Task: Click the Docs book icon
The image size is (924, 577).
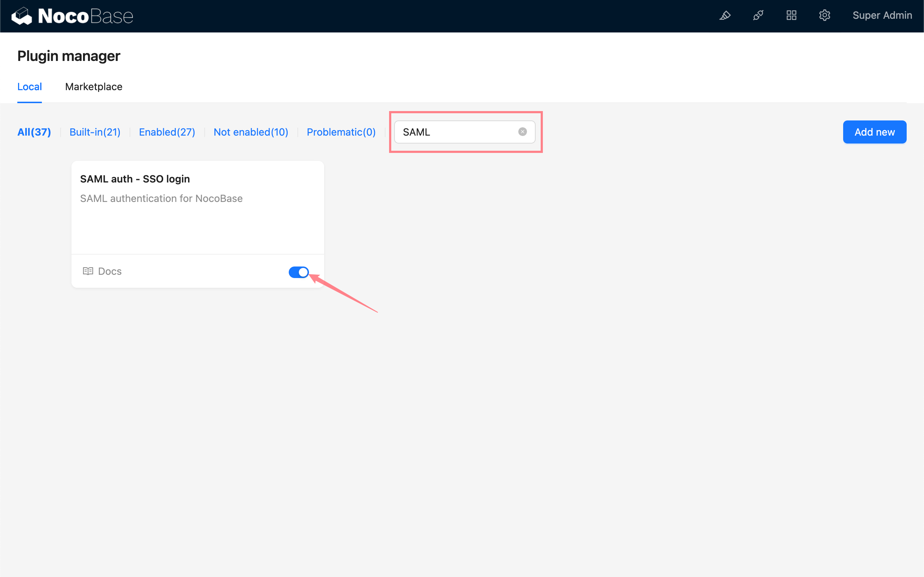Action: click(88, 271)
